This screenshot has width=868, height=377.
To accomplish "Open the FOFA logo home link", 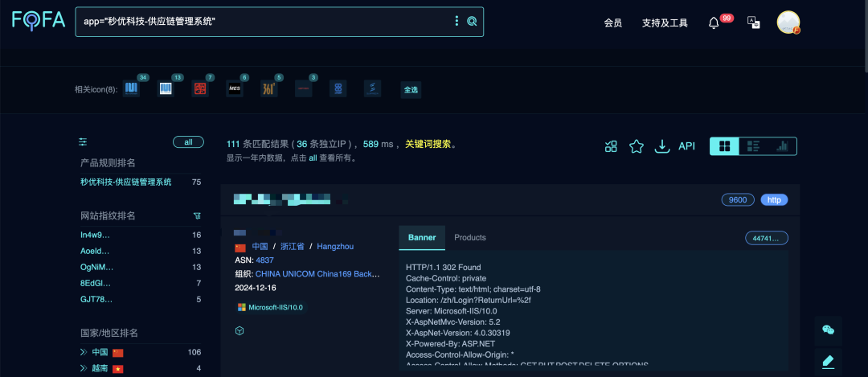I will 39,20.
